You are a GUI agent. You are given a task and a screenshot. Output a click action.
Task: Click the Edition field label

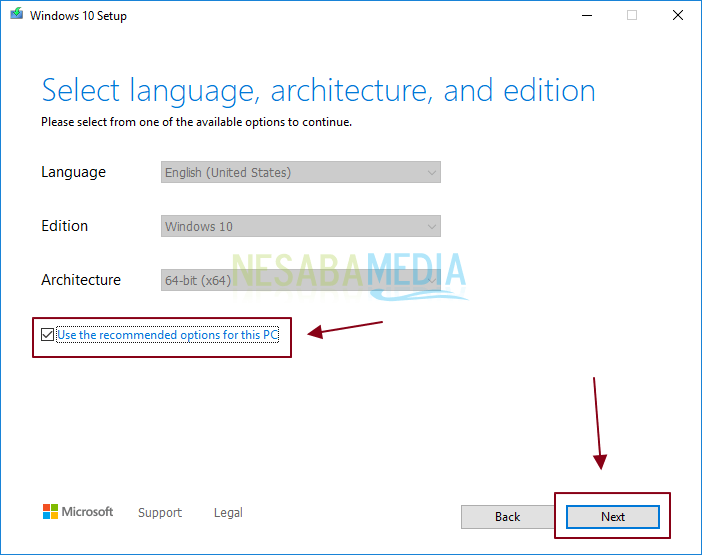tap(64, 226)
